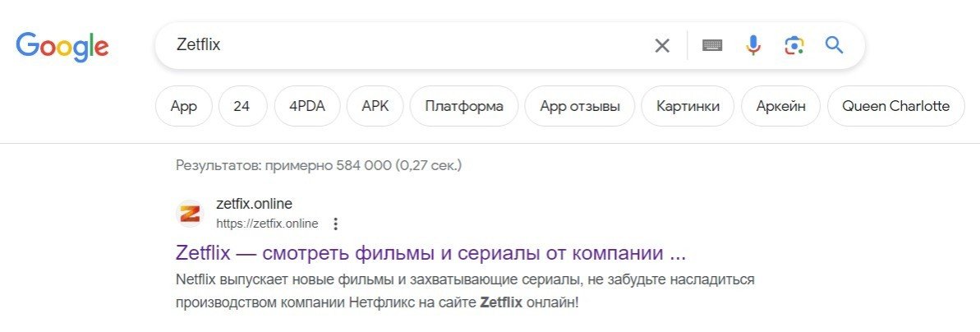Click the Zetflix site favicon
The image size is (980, 332).
(x=190, y=214)
